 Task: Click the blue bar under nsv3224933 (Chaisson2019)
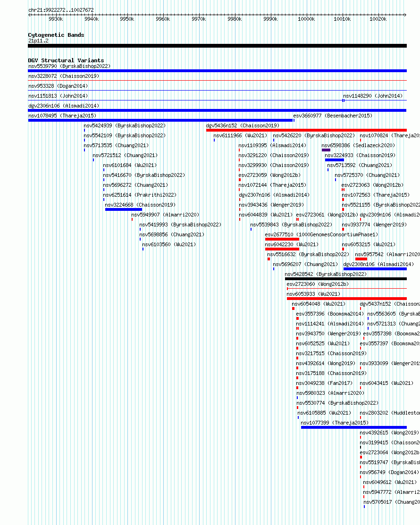[334, 160]
